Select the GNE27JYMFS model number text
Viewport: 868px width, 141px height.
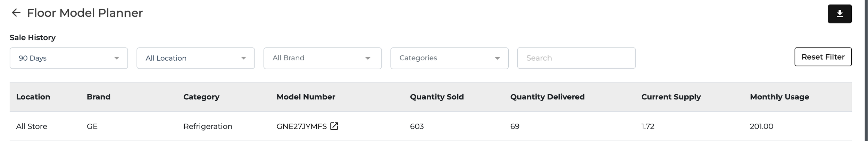point(301,126)
